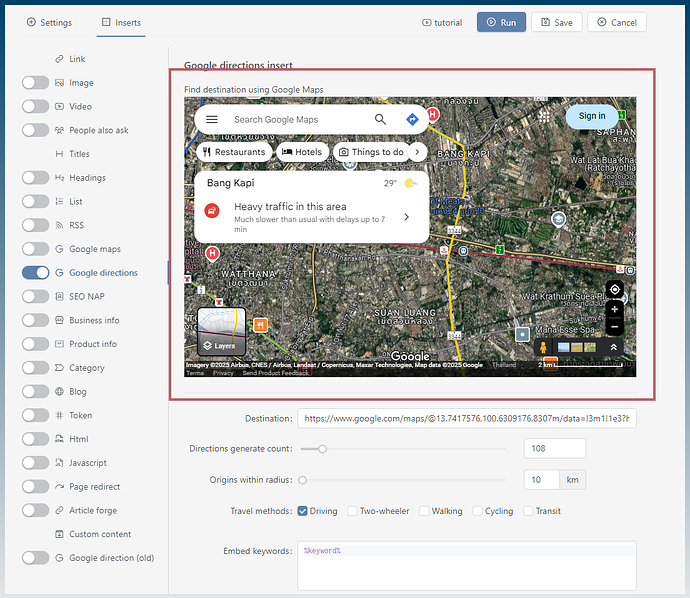The width and height of the screenshot is (690, 598).
Task: Center map on your location icon
Action: coord(615,290)
